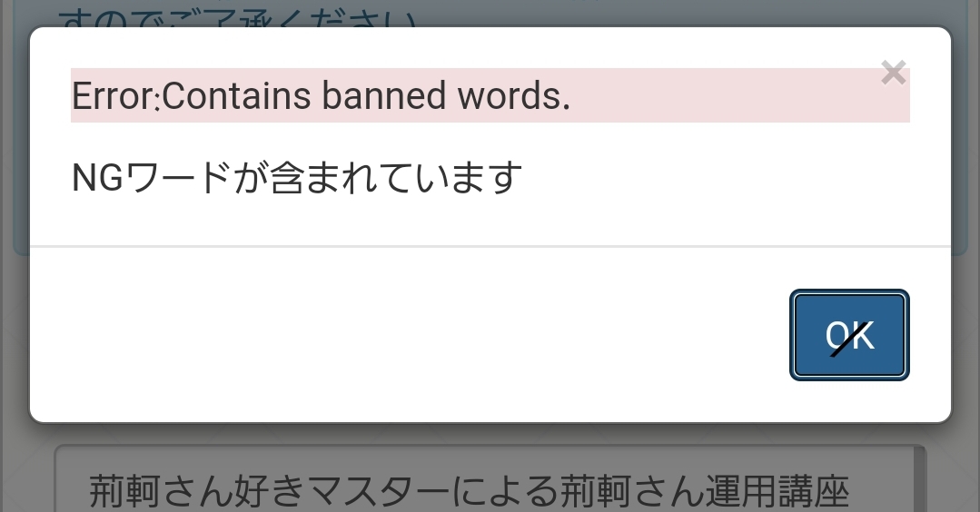
Task: Click the dimmed backdrop below the dialog
Action: [490, 433]
